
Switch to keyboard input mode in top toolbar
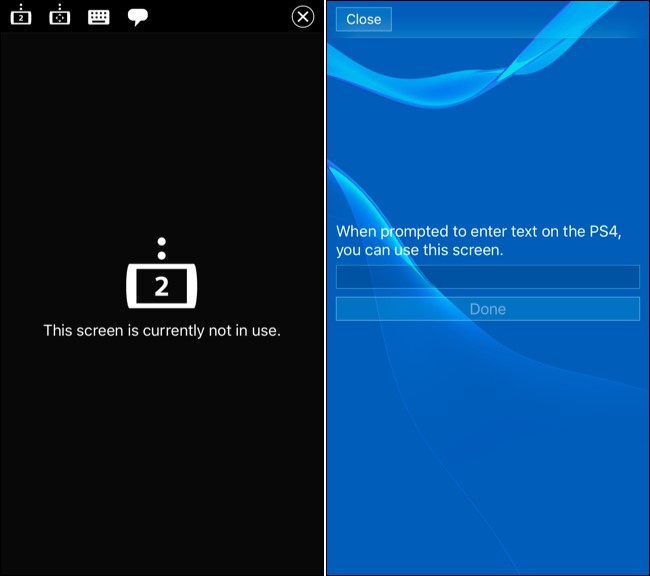[99, 17]
